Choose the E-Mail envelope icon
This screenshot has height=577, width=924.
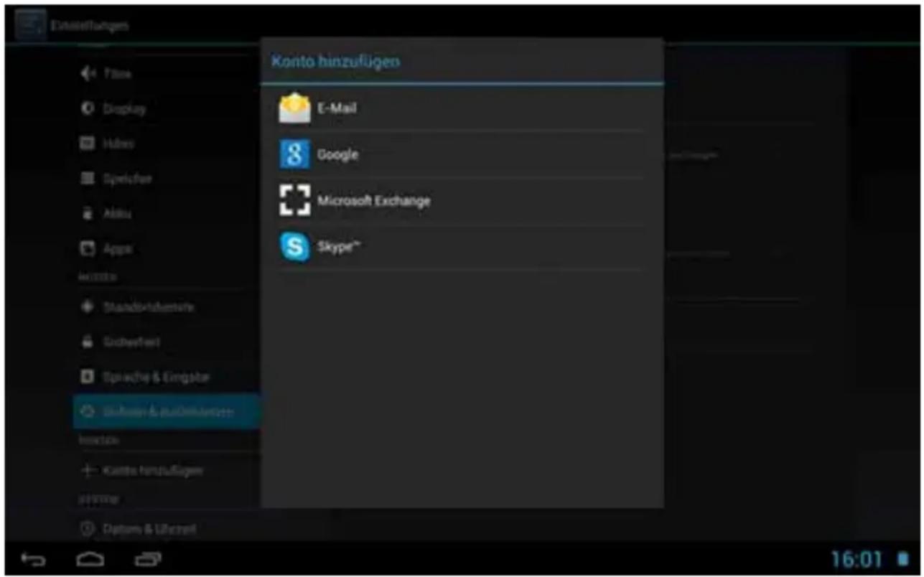[x=294, y=108]
